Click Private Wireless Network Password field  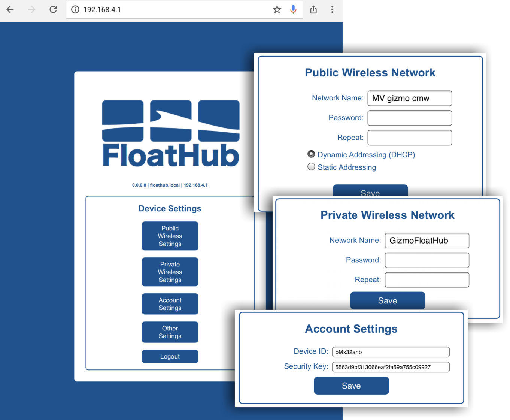[x=427, y=260]
